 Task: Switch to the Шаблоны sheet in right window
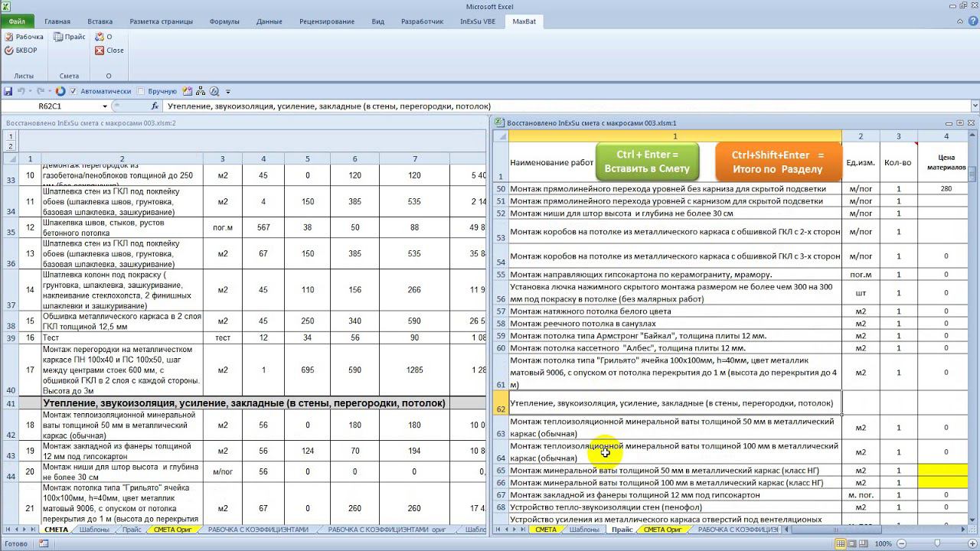(584, 530)
